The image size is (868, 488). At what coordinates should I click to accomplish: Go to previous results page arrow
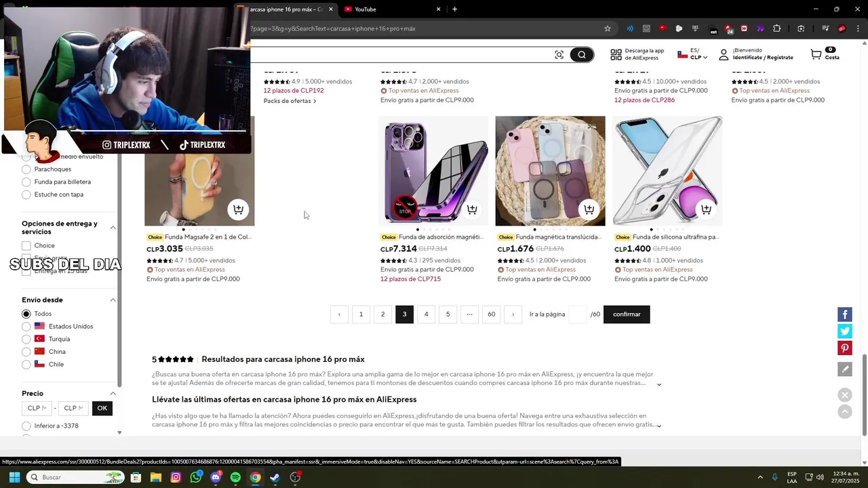339,314
